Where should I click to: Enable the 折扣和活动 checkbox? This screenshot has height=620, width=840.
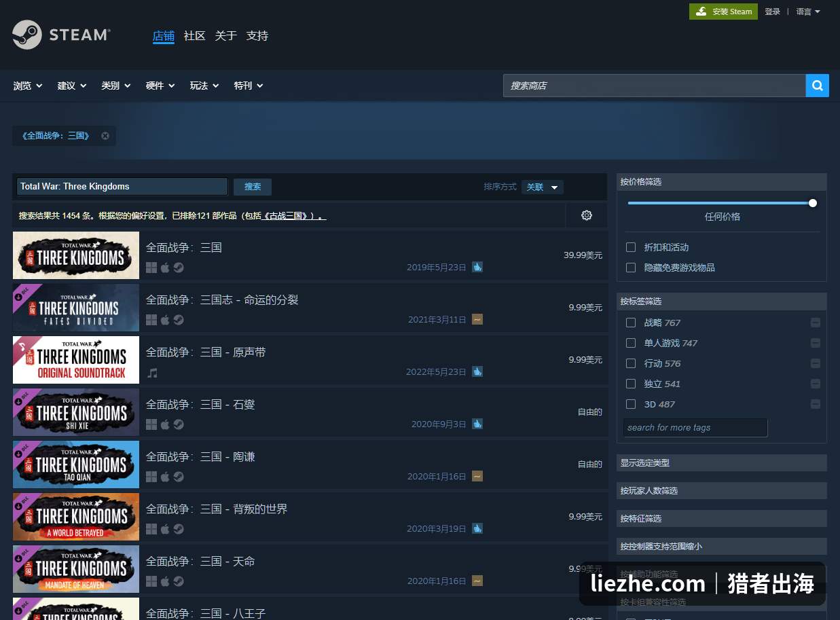click(x=631, y=247)
